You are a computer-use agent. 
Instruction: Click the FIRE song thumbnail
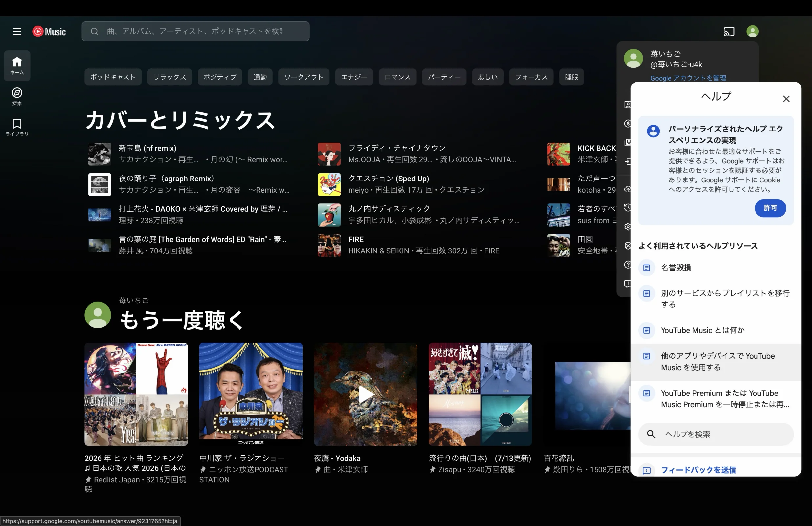click(329, 245)
